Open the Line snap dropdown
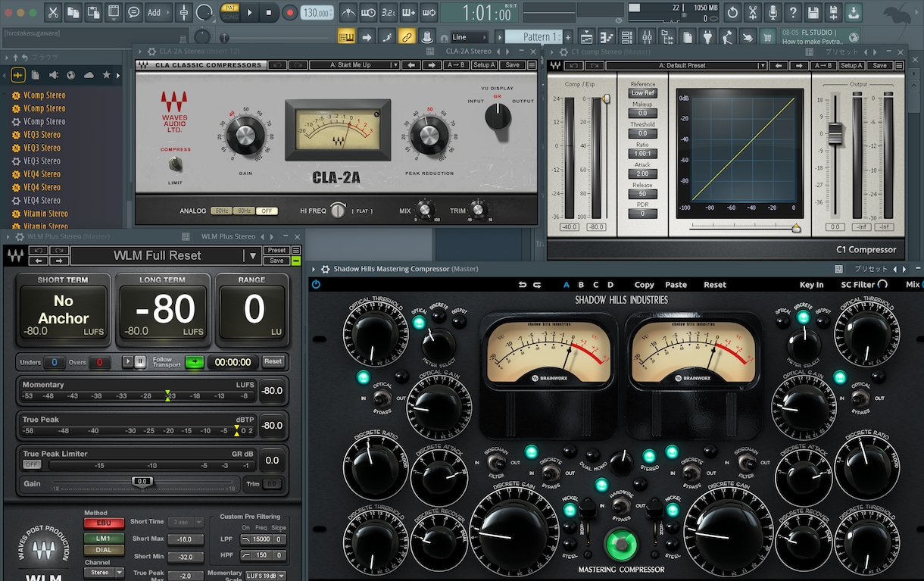 coord(470,36)
